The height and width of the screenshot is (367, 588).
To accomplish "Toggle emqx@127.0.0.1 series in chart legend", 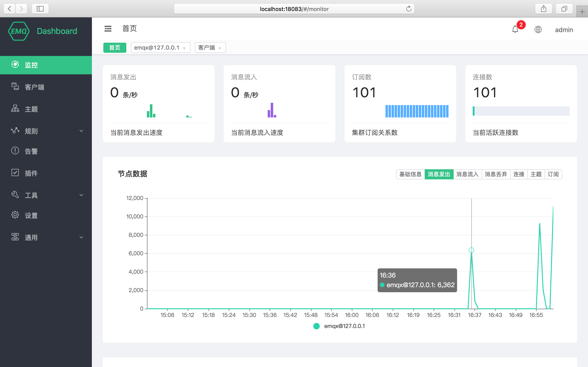I will 339,326.
